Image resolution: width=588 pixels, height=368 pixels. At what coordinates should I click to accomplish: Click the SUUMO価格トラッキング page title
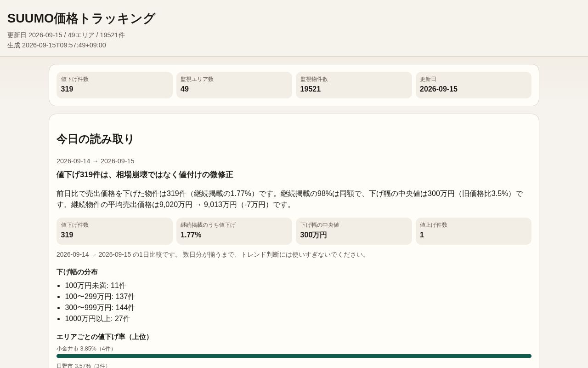(x=81, y=18)
